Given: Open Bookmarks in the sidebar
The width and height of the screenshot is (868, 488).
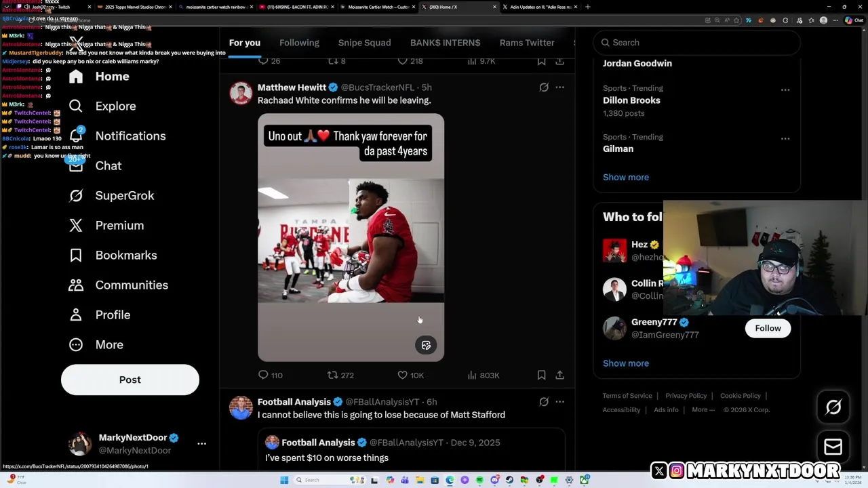Looking at the screenshot, I should click(x=113, y=256).
